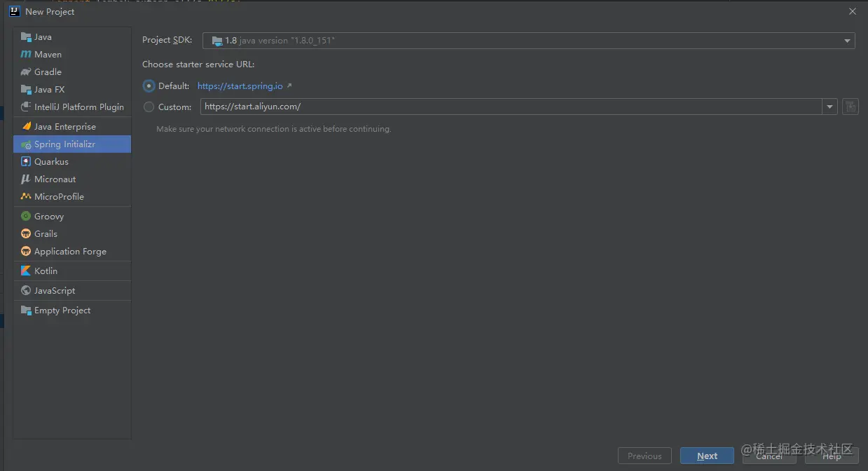
Task: Click the JavaScript globe icon
Action: 26,291
